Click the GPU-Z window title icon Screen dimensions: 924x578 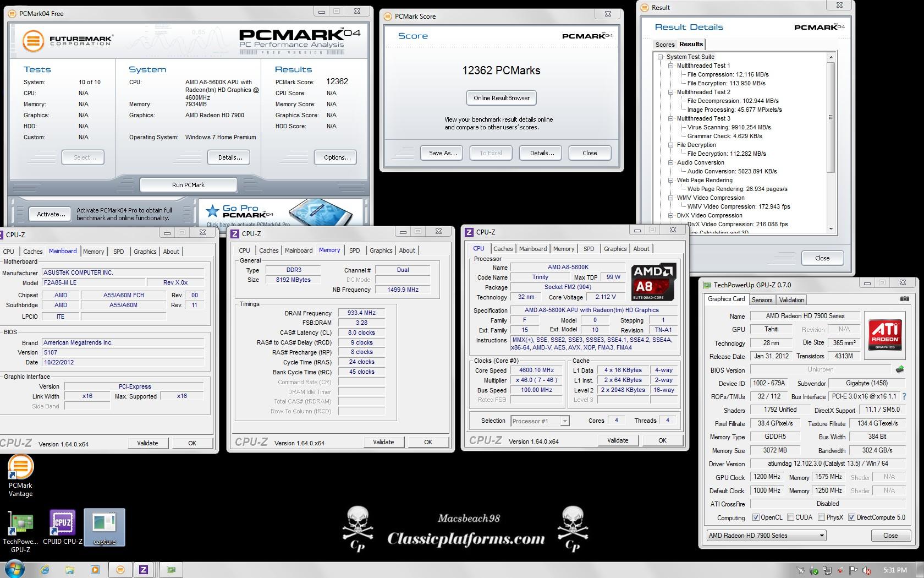[x=707, y=285]
